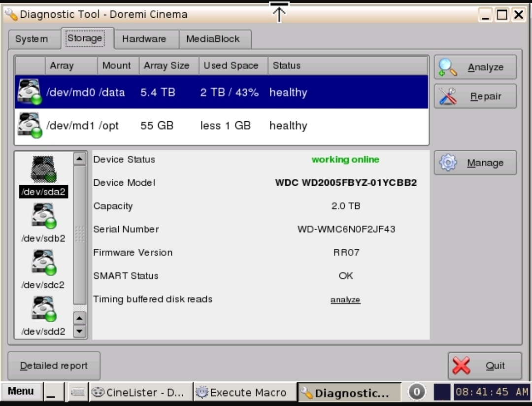Open the Manage storage button
532x406 pixels.
point(475,163)
